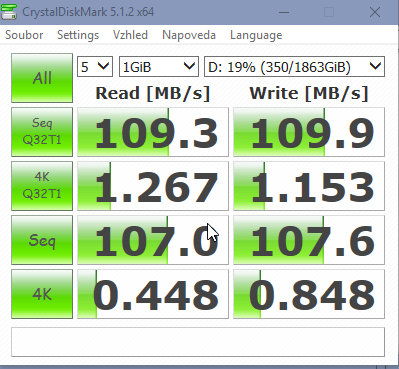Minimize the CrystalDiskMark window
The height and width of the screenshot is (369, 399).
coord(284,12)
